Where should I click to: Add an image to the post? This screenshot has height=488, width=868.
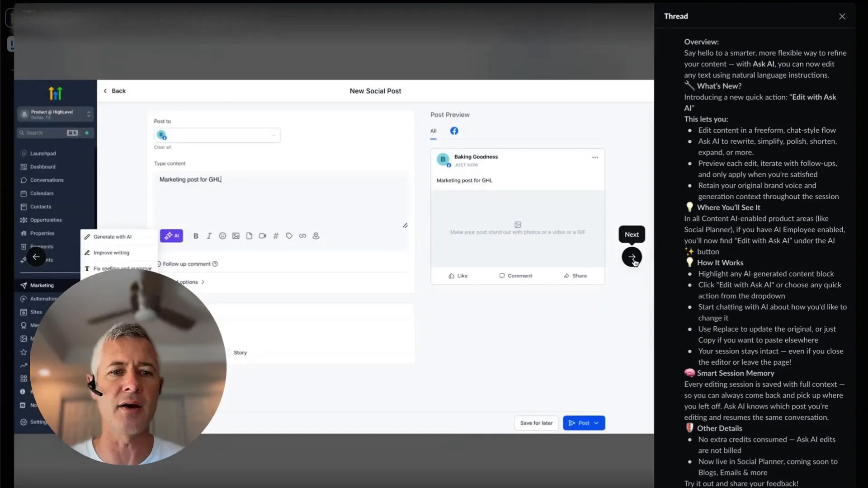tap(236, 236)
